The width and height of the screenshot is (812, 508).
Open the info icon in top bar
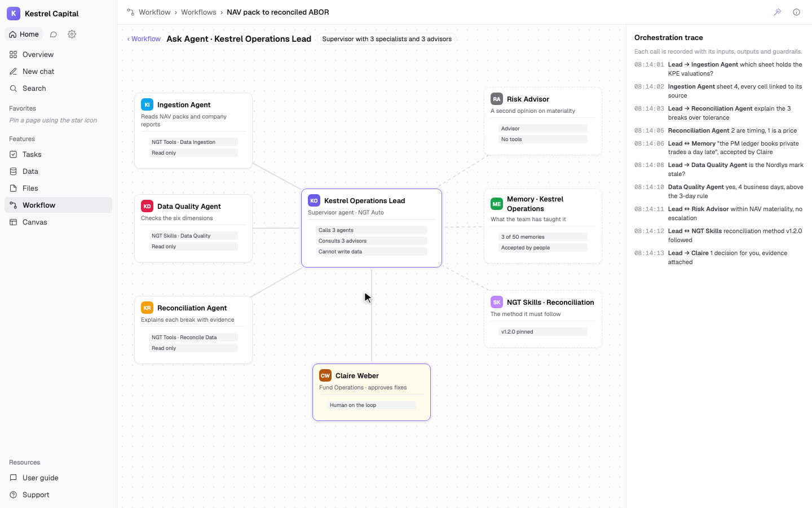pyautogui.click(x=796, y=12)
